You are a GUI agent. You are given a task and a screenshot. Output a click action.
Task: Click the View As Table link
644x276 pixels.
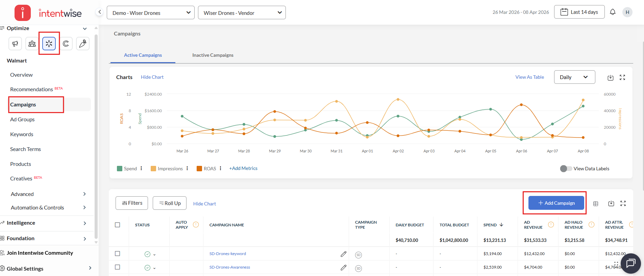point(529,77)
